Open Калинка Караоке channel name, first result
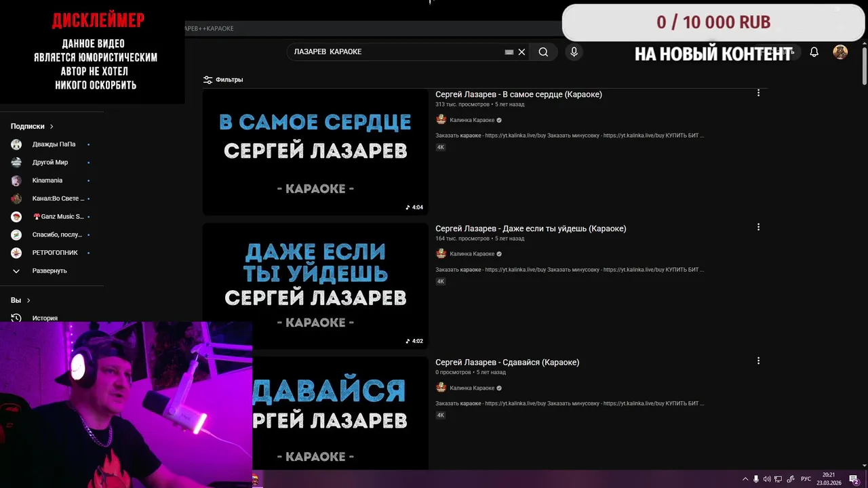 pos(472,120)
